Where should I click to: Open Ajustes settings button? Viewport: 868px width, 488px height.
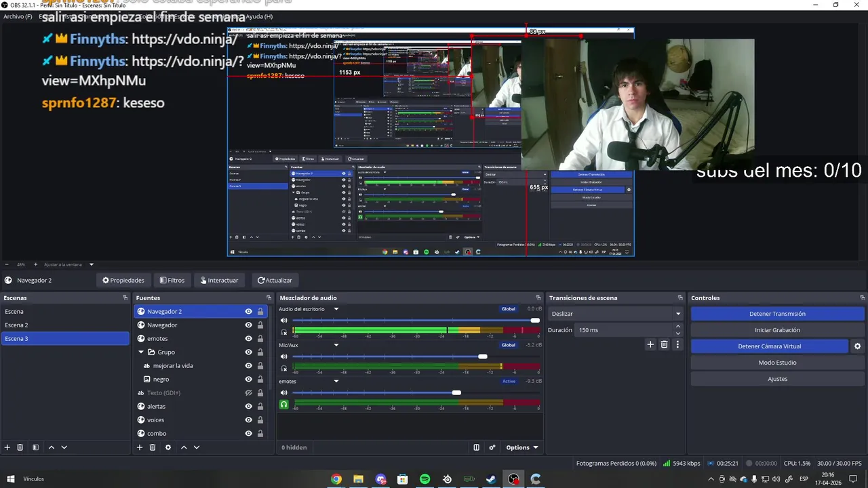(777, 379)
